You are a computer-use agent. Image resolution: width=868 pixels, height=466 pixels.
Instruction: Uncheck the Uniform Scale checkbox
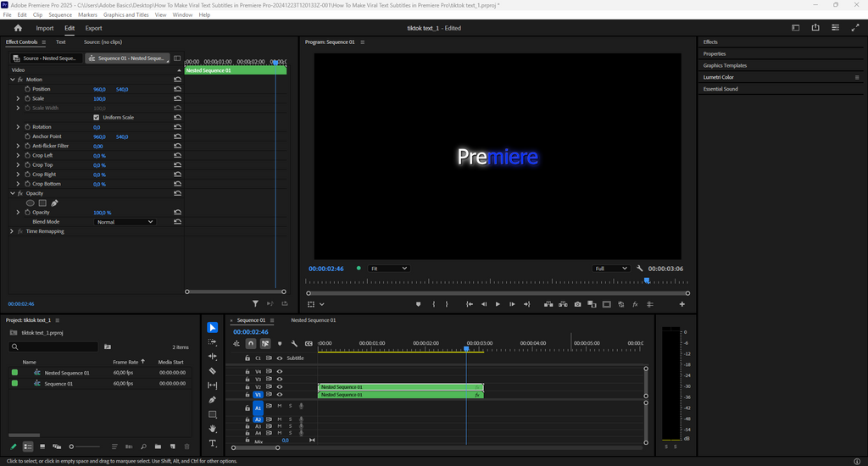click(96, 118)
